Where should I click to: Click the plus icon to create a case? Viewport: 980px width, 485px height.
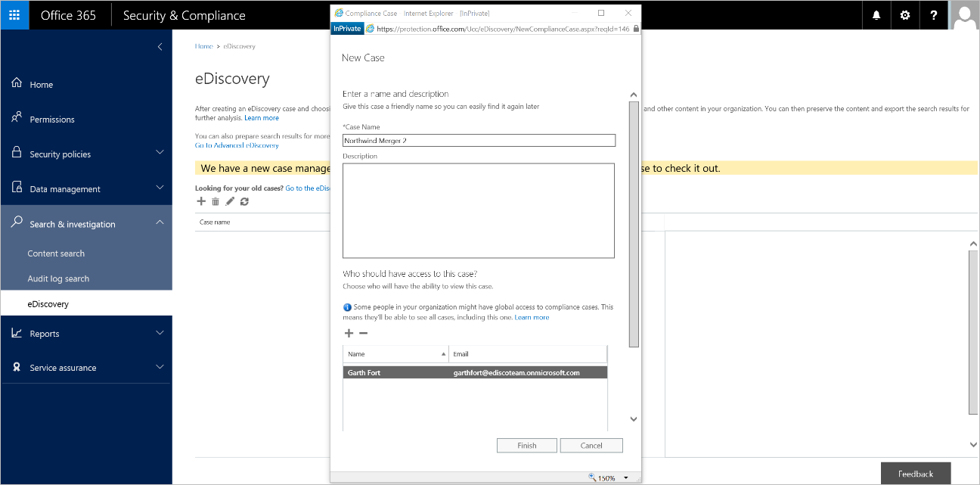[201, 201]
